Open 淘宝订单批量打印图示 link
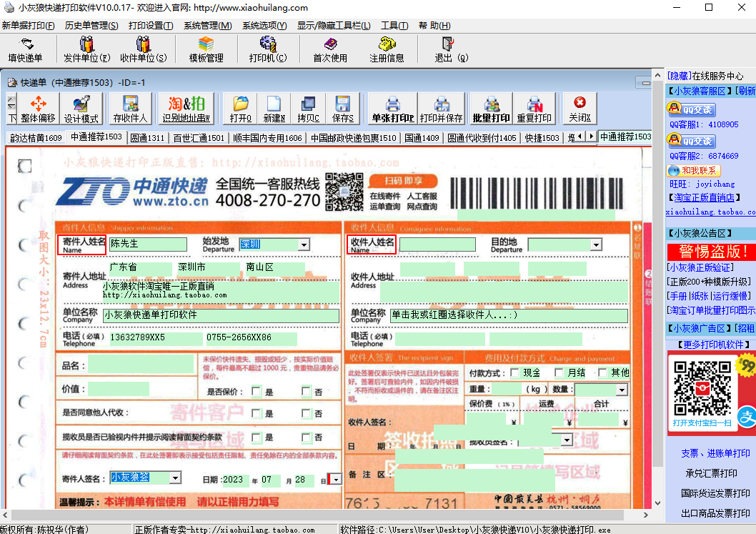Screen dimensions: 756x534 [711, 310]
